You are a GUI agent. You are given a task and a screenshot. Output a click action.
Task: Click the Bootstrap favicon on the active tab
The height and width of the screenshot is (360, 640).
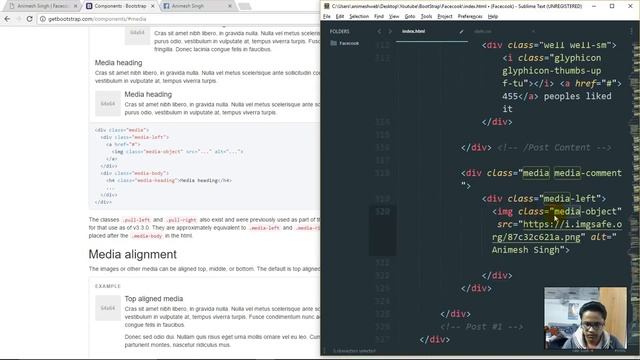tap(89, 6)
